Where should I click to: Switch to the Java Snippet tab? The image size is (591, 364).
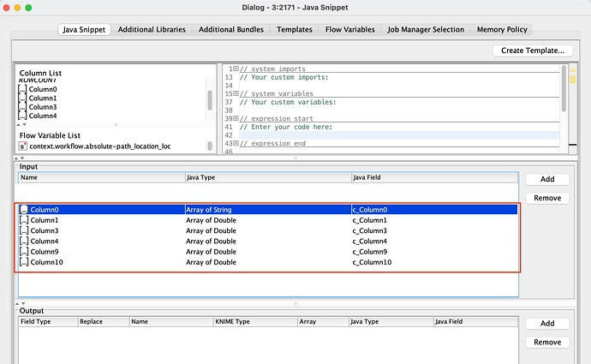[x=84, y=29]
